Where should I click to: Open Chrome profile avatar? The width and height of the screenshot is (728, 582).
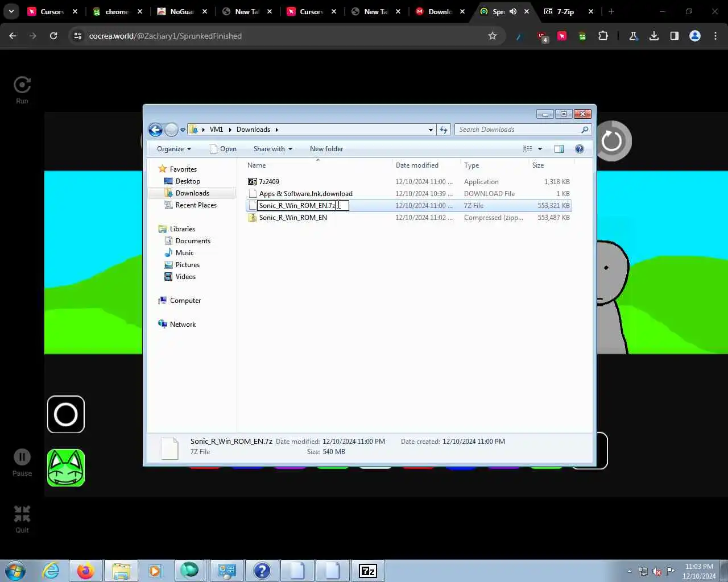[x=695, y=36]
